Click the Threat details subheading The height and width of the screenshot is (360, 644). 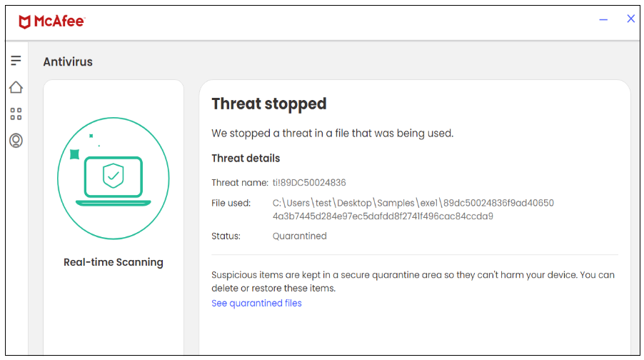point(246,158)
